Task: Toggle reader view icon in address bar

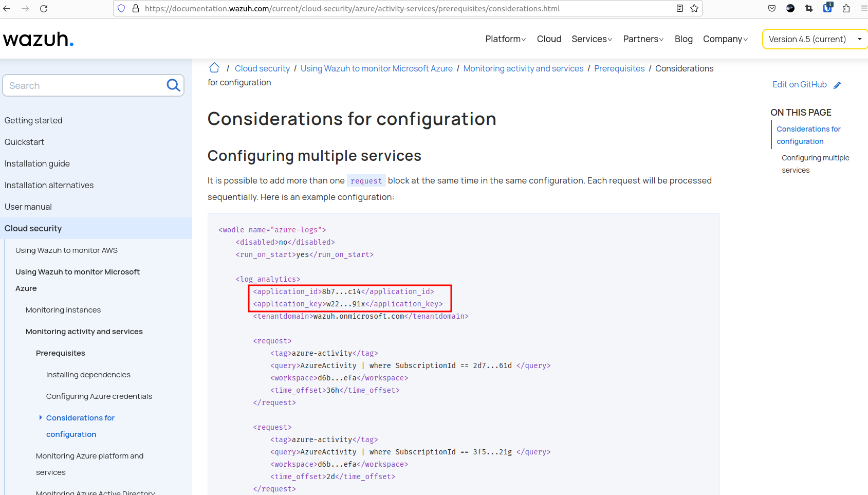Action: [x=680, y=8]
